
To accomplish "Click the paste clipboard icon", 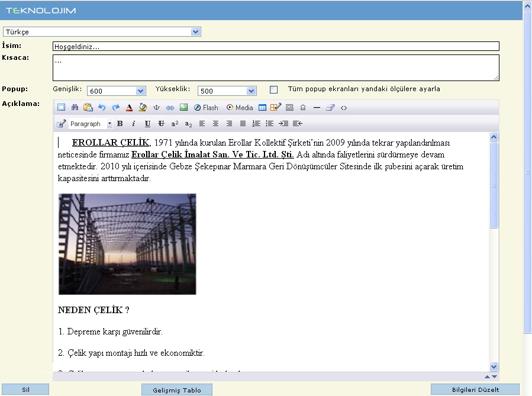I will pyautogui.click(x=88, y=108).
